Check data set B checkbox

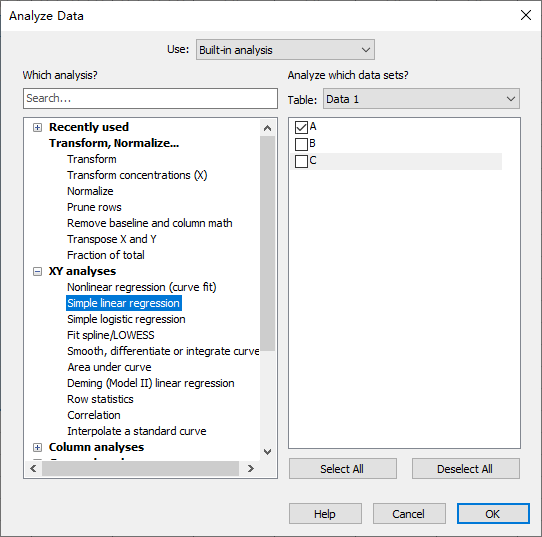pos(301,144)
